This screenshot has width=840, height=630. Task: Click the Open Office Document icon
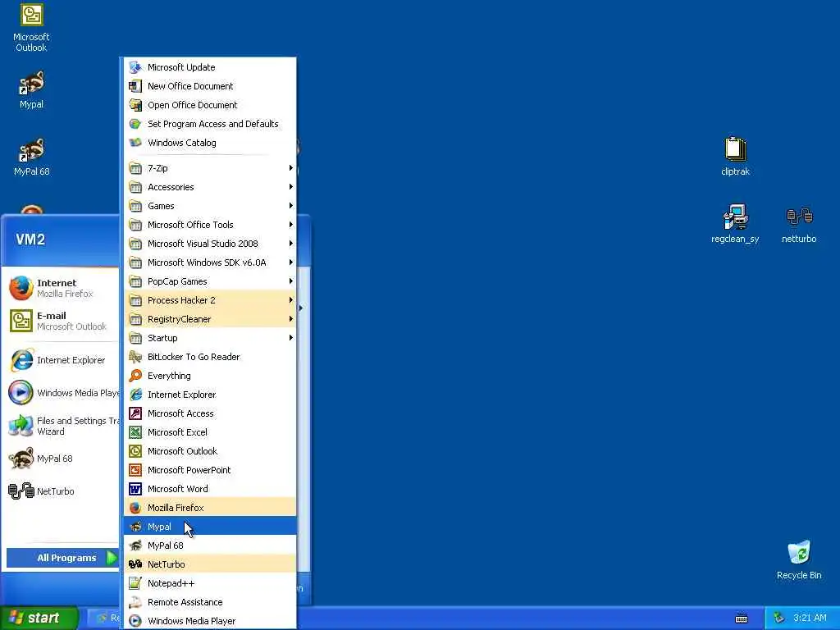pyautogui.click(x=135, y=105)
